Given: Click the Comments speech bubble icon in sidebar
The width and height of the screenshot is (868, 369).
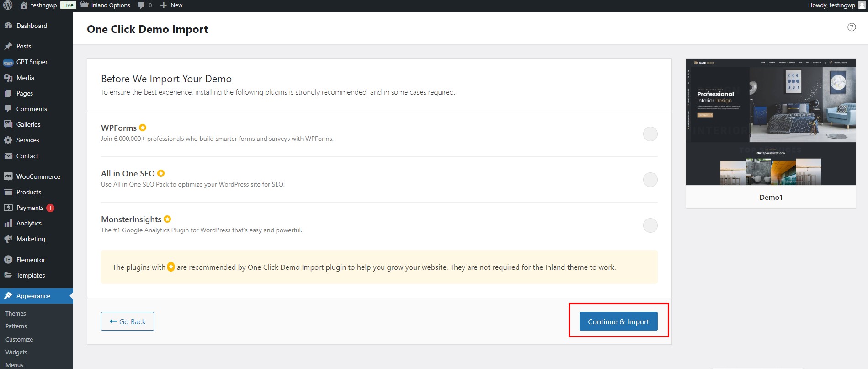Looking at the screenshot, I should click(8, 109).
